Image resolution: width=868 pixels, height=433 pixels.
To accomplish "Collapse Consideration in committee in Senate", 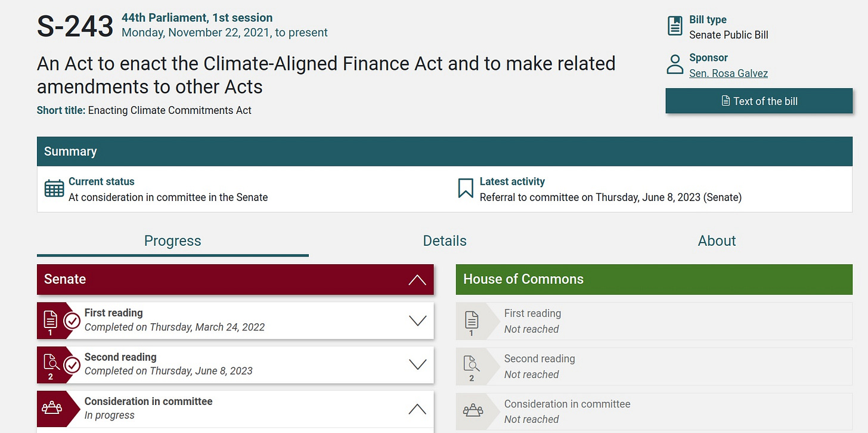I will 417,409.
